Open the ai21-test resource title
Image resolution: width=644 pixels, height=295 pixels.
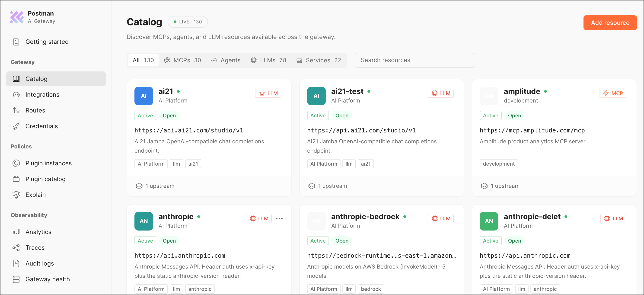tap(347, 92)
